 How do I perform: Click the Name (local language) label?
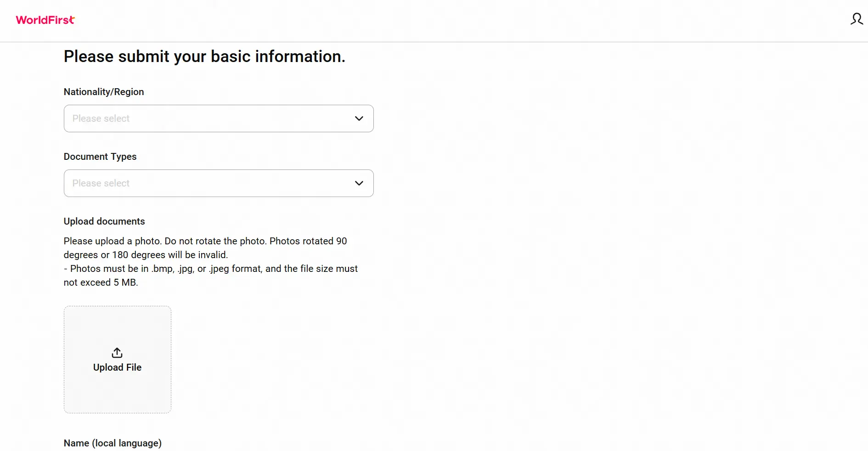[x=113, y=443]
